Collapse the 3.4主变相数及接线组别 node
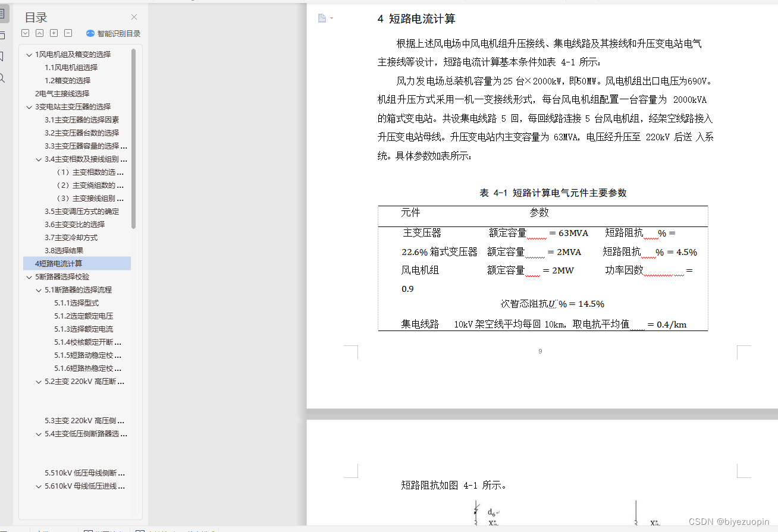Viewport: 778px width, 532px height. click(39, 159)
